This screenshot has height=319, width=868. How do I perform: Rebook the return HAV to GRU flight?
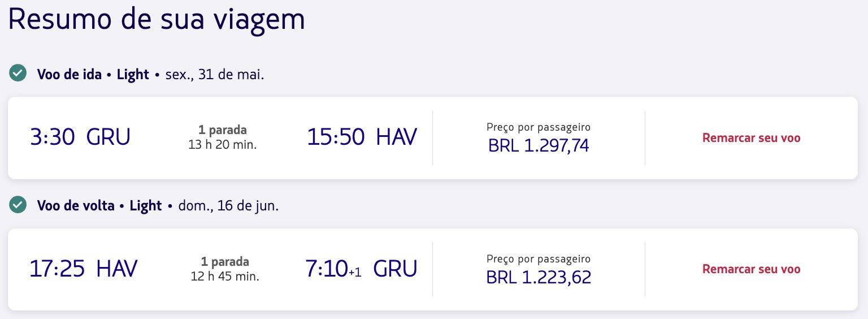[x=751, y=269]
